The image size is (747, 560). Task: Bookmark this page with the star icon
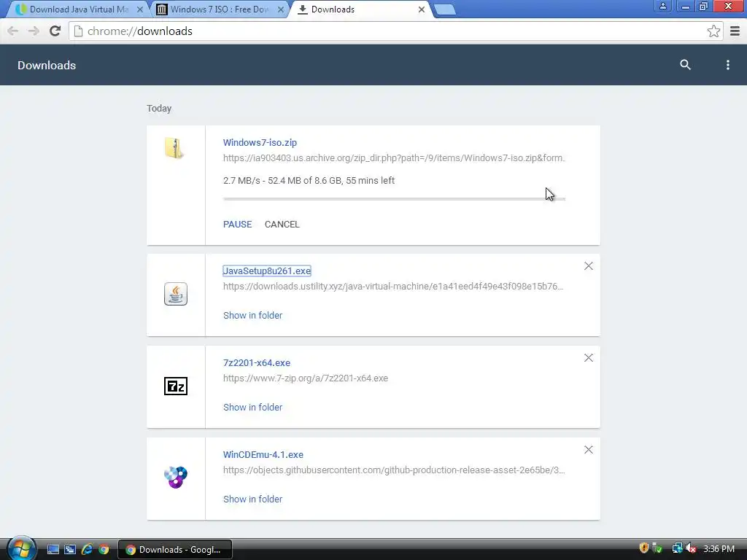pyautogui.click(x=713, y=31)
